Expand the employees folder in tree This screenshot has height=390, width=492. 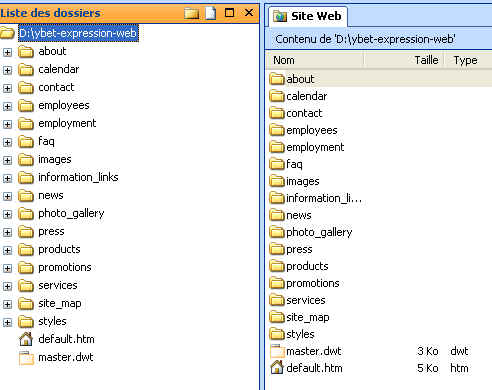(7, 106)
